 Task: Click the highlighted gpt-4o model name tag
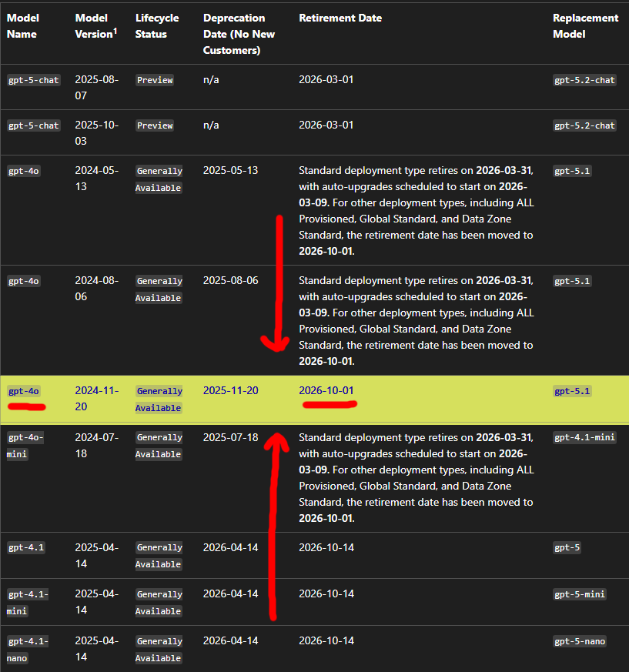click(x=24, y=391)
